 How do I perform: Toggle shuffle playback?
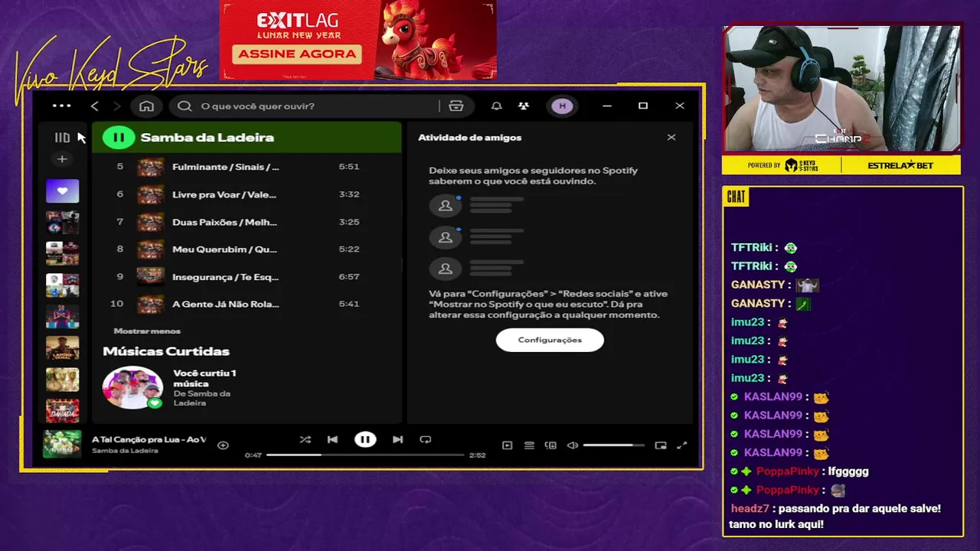coord(305,439)
